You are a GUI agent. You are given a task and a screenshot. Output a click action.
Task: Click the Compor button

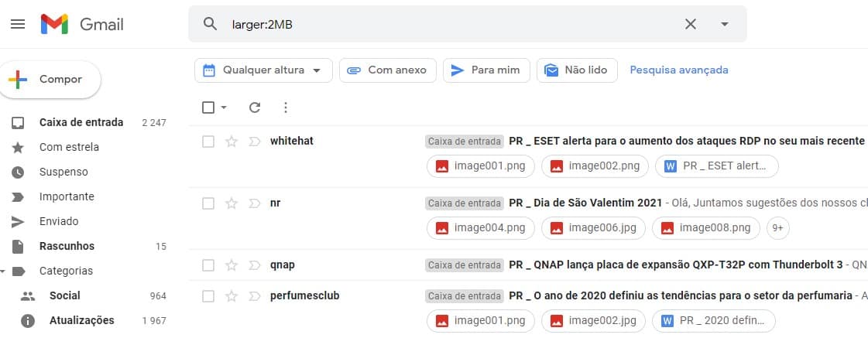[x=50, y=80]
